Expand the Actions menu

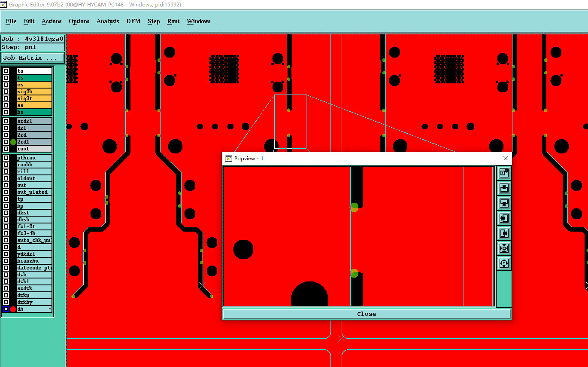pyautogui.click(x=52, y=21)
